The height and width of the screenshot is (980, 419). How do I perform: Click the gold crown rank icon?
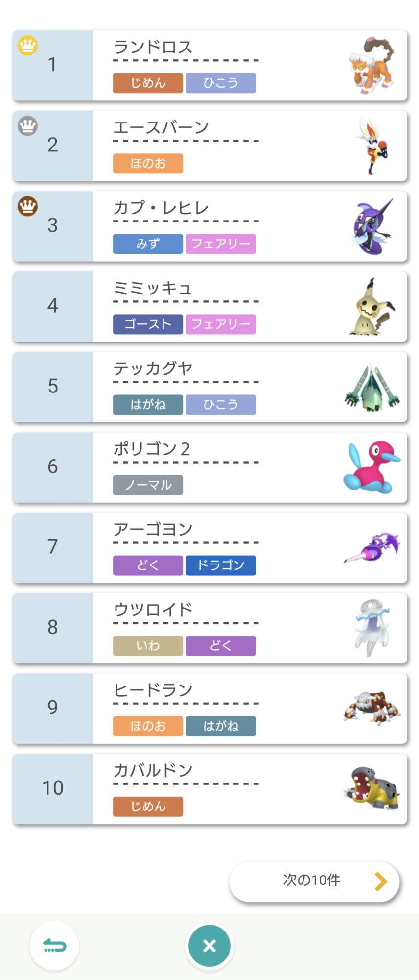(x=28, y=46)
